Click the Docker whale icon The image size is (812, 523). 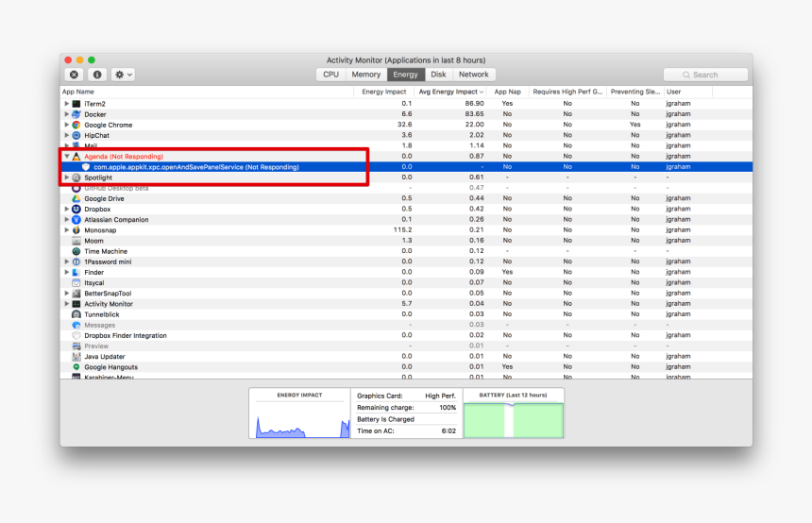point(76,114)
